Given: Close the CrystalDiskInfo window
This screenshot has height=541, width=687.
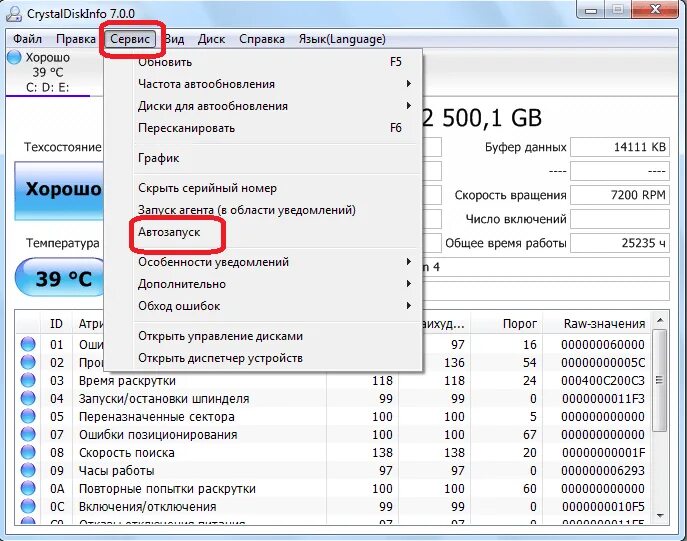Looking at the screenshot, I should pyautogui.click(x=655, y=9).
